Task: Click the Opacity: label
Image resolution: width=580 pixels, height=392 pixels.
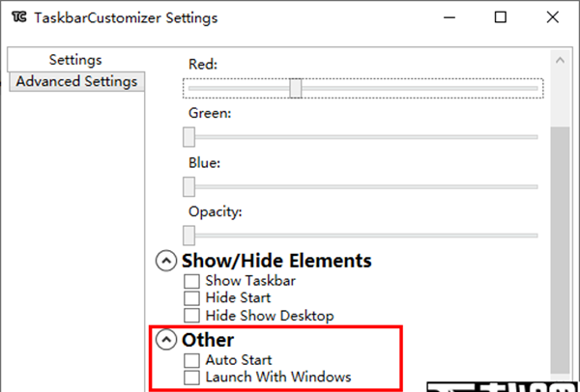Action: tap(215, 212)
